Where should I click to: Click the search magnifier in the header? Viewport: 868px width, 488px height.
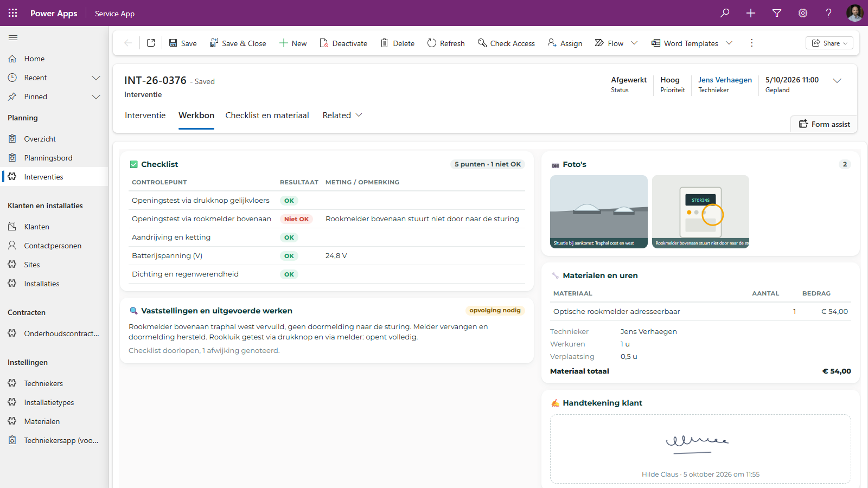pyautogui.click(x=725, y=13)
